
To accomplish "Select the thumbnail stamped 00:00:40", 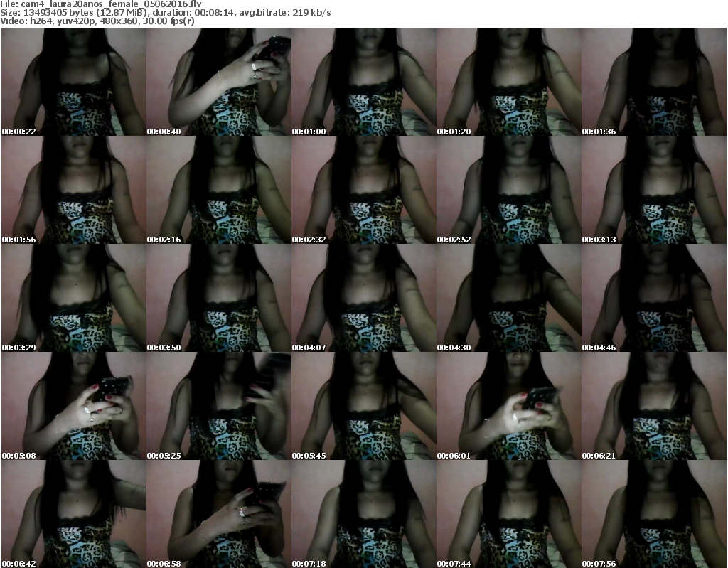I will (219, 82).
